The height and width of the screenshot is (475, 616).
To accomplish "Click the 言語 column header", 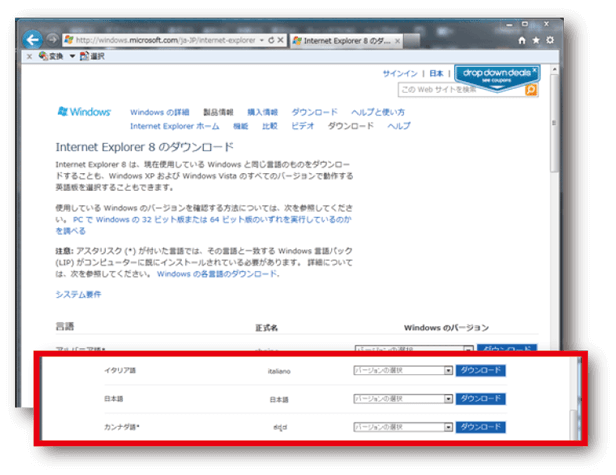I will coord(65,326).
